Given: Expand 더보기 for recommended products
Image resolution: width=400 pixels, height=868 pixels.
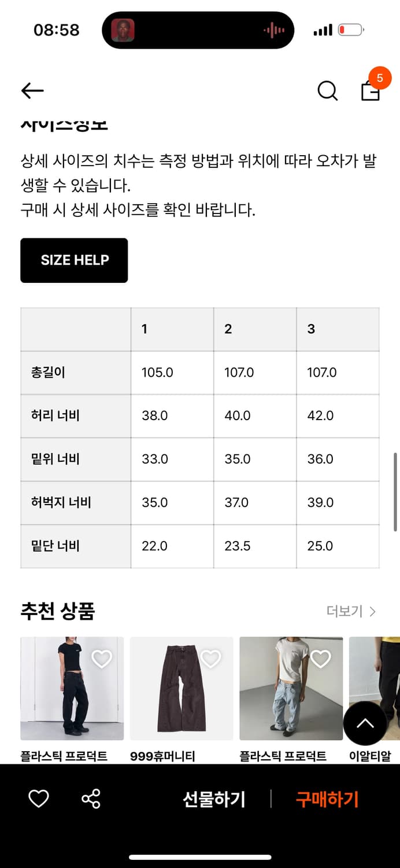Looking at the screenshot, I should tap(345, 611).
